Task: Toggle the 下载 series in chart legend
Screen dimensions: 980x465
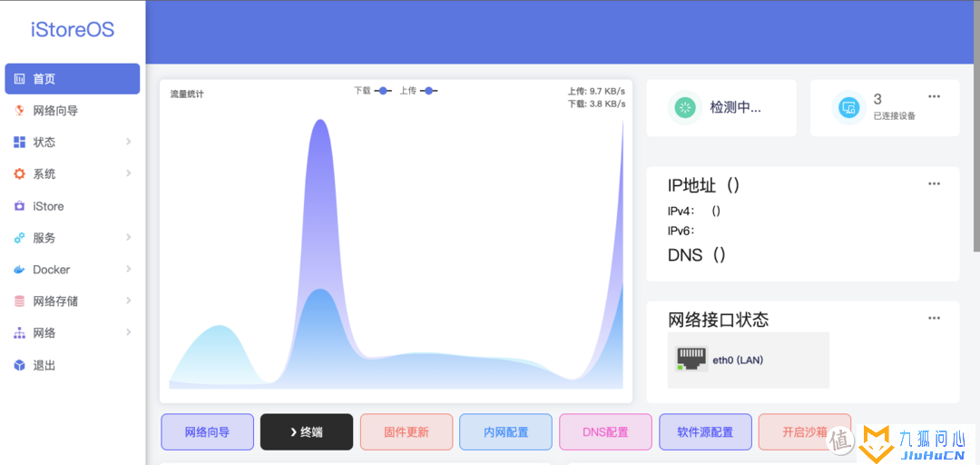Action: [373, 91]
